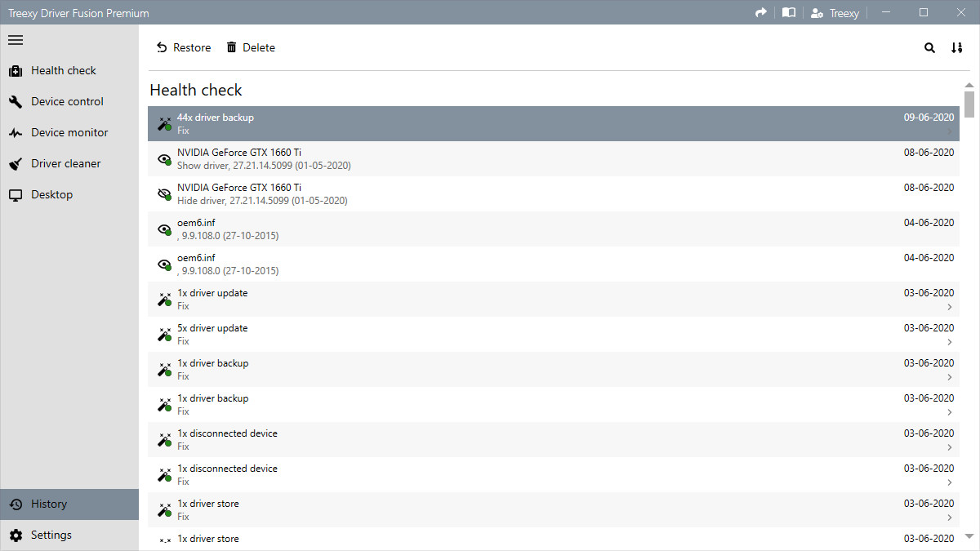Open the search in the history toolbar
Image resolution: width=980 pixels, height=551 pixels.
click(x=929, y=48)
